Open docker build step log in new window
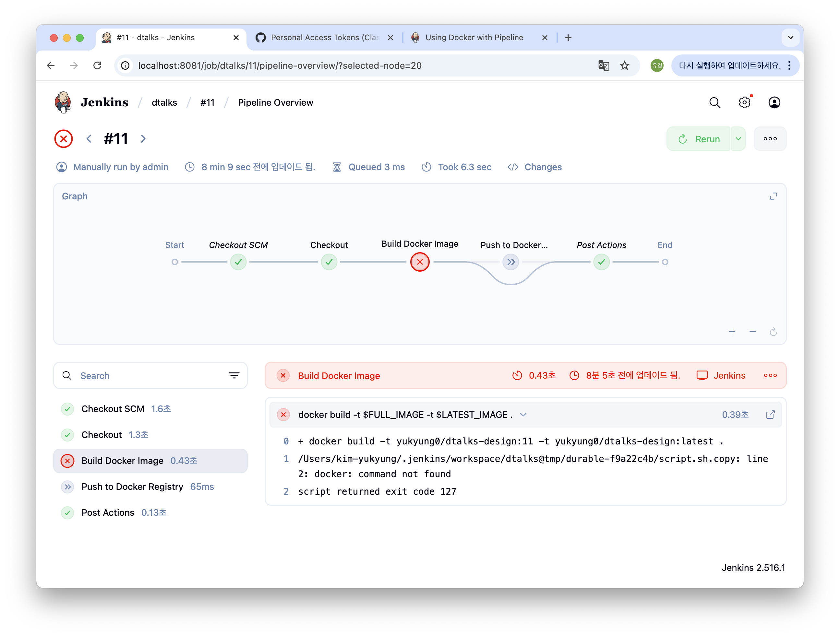 click(x=770, y=415)
